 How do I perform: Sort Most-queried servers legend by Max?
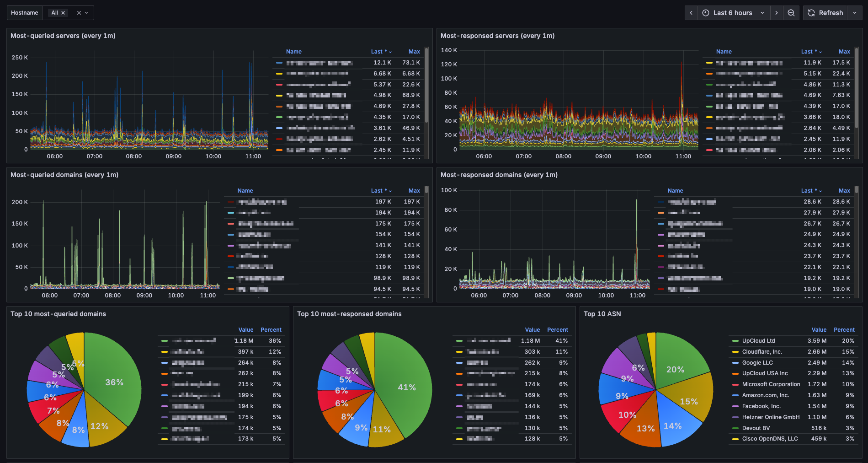tap(414, 52)
